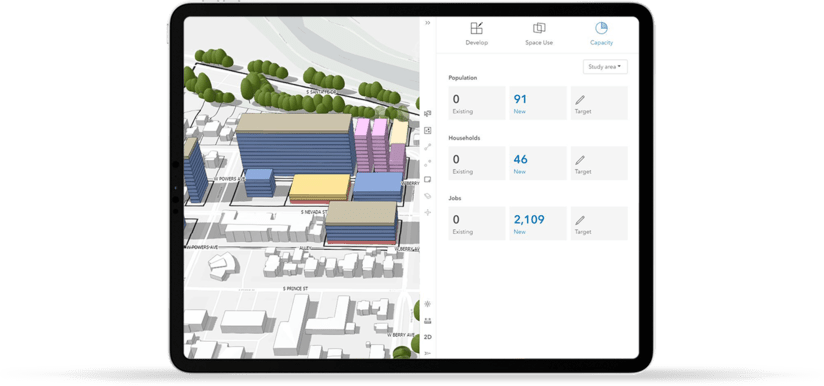Click the sparkle icon in map toolbar
Viewport: 824px width, 386px height.
(x=427, y=212)
